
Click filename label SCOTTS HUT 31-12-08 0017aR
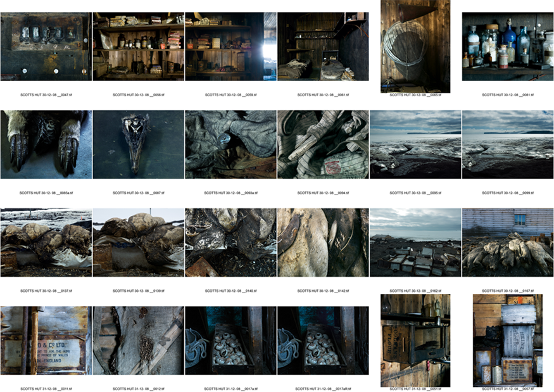(323, 389)
